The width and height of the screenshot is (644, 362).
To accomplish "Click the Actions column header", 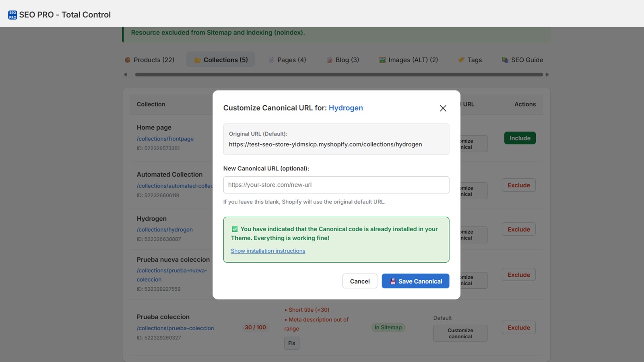I will (x=525, y=104).
